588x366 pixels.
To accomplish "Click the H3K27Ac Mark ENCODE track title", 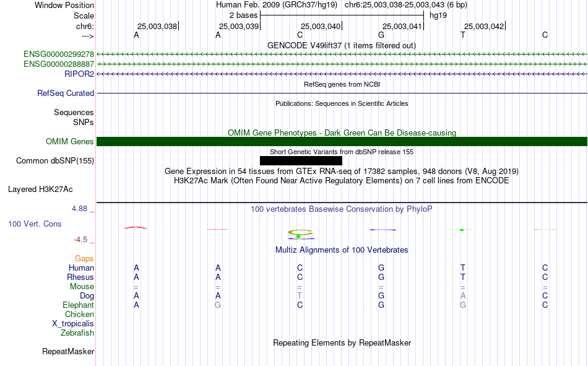I will pos(342,181).
